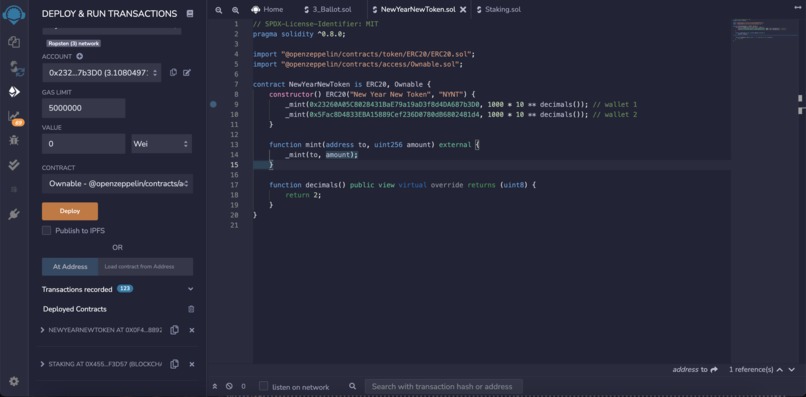The image size is (806, 397).
Task: Click the editor zoom out icon
Action: (x=219, y=10)
